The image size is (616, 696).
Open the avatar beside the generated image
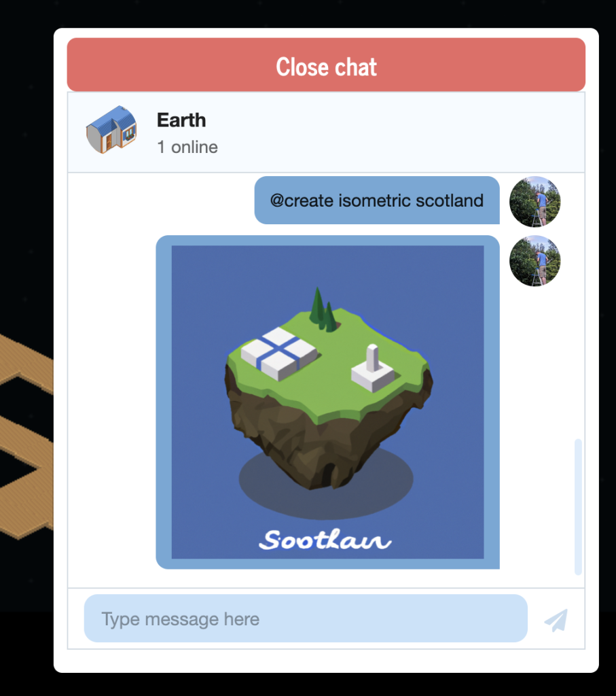click(x=535, y=260)
